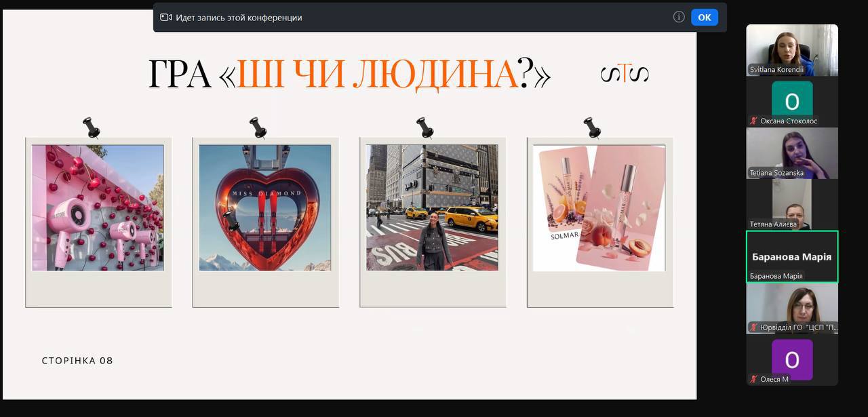Click the slide title "ГРА «ШІ ЧИ ЛЮДИНА?»"
Viewport: 868px width, 417px height.
click(349, 75)
